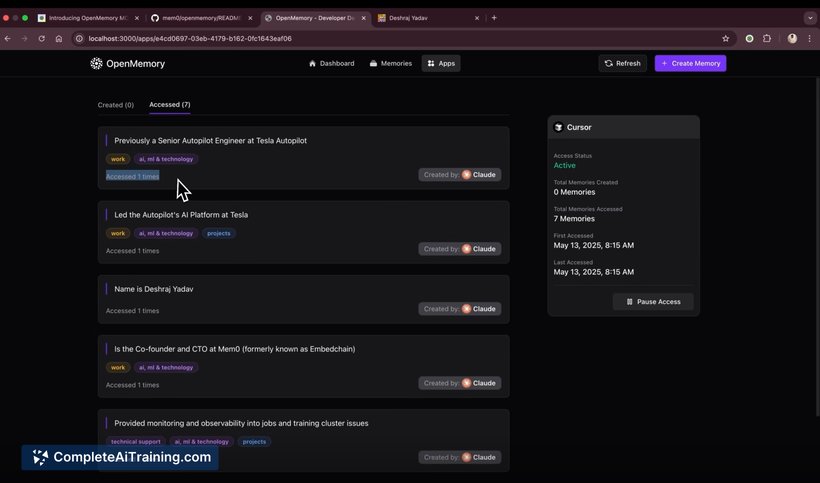Click 'Created by: Claude' on Name is Deshraj memory

point(460,309)
